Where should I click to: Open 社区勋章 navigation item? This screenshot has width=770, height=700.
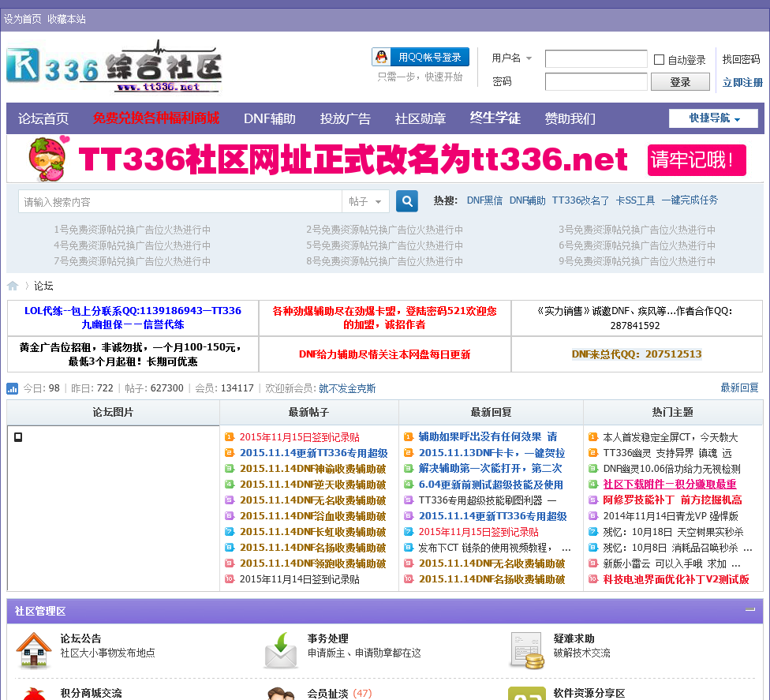coord(421,118)
